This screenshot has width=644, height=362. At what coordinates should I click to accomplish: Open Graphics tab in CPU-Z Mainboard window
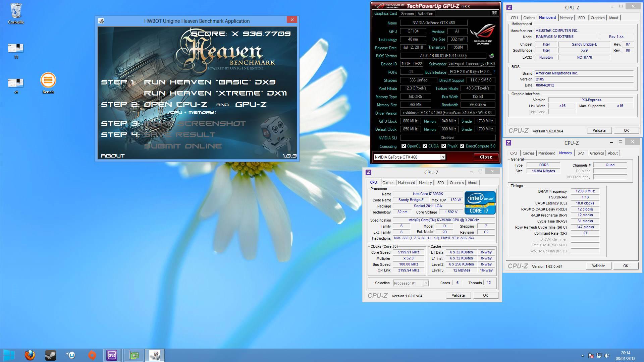tap(597, 18)
